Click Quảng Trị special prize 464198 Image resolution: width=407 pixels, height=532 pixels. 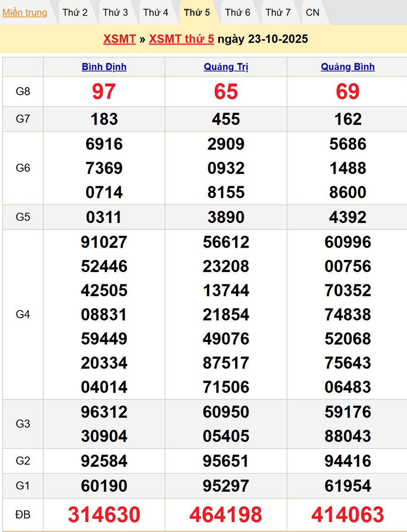point(226,515)
